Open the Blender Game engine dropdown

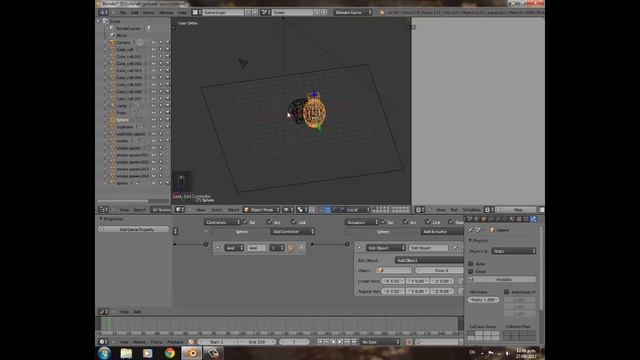(x=353, y=12)
